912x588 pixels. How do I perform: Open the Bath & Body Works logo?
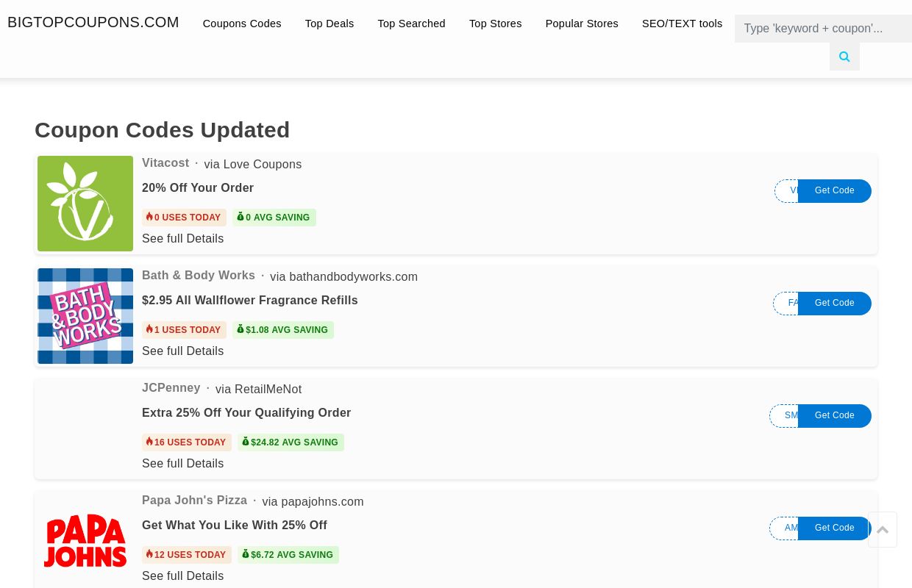pyautogui.click(x=85, y=316)
